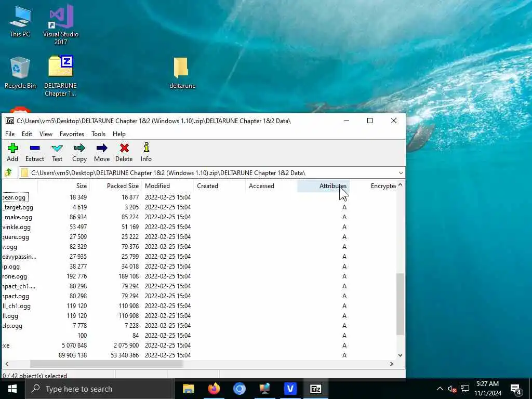Show hidden system tray icons
Screen dimensions: 532x399
click(x=440, y=389)
